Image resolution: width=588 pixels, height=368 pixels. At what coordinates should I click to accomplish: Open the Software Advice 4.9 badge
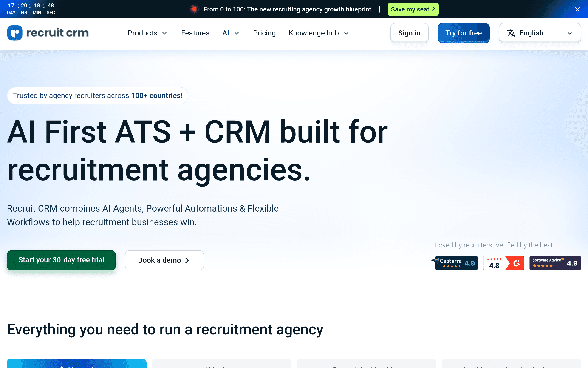click(x=555, y=263)
